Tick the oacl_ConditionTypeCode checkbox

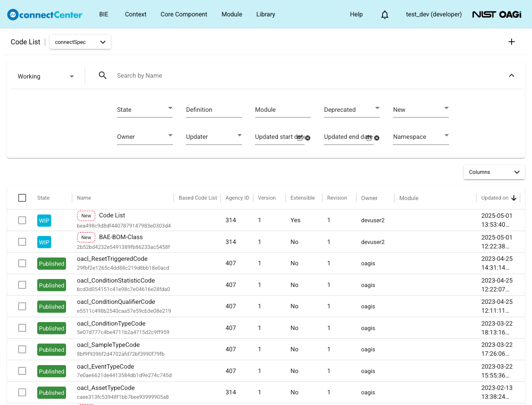pos(22,328)
